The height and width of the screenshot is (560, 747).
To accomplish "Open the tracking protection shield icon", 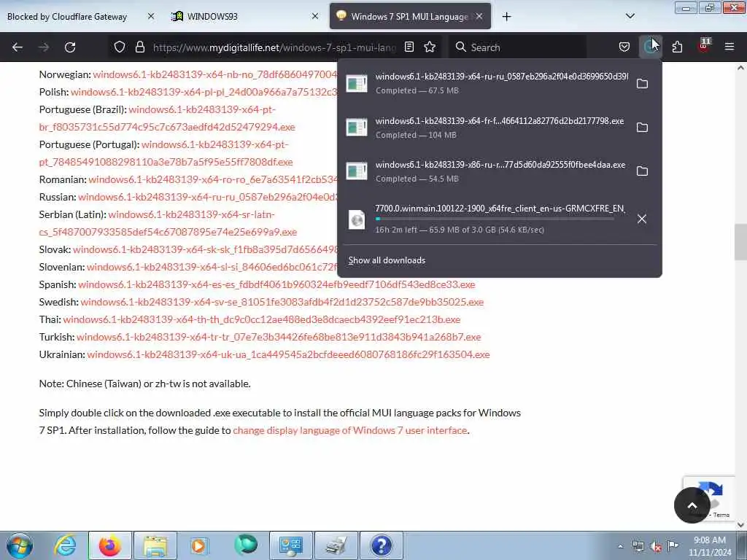I will click(x=120, y=47).
